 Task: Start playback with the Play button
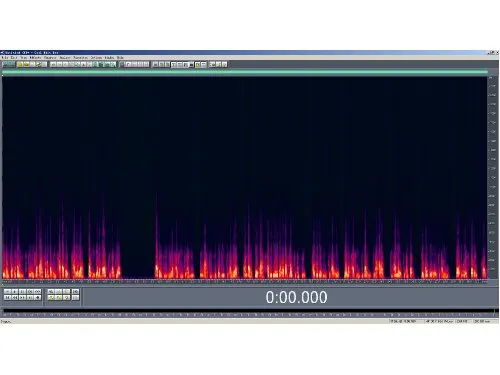point(15,291)
